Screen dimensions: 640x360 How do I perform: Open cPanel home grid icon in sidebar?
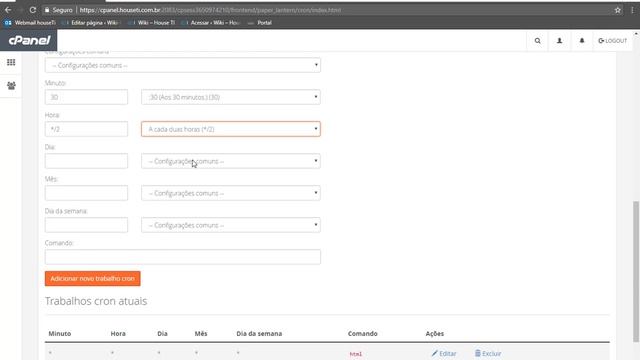(x=11, y=62)
